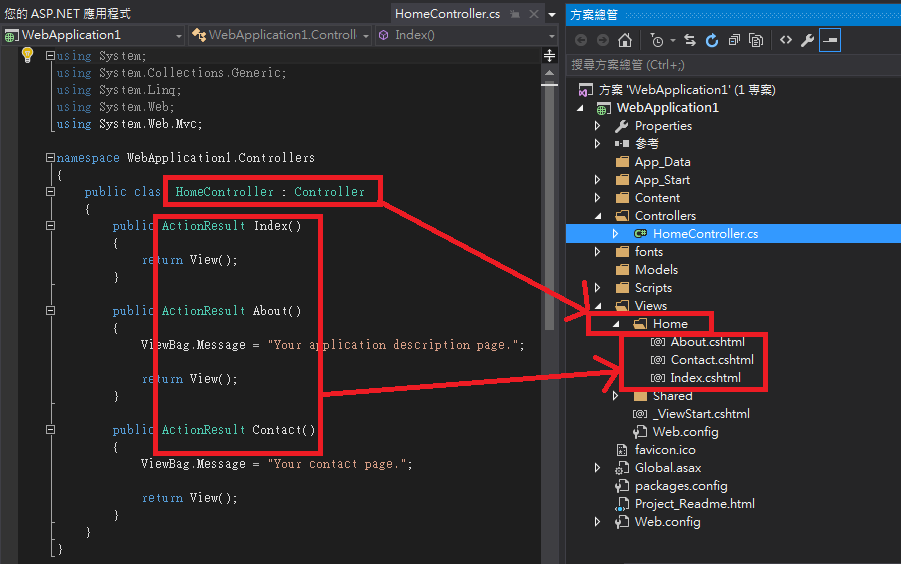Click the editor scrollbar up arrow
Screen dimensions: 901x564
tap(549, 73)
